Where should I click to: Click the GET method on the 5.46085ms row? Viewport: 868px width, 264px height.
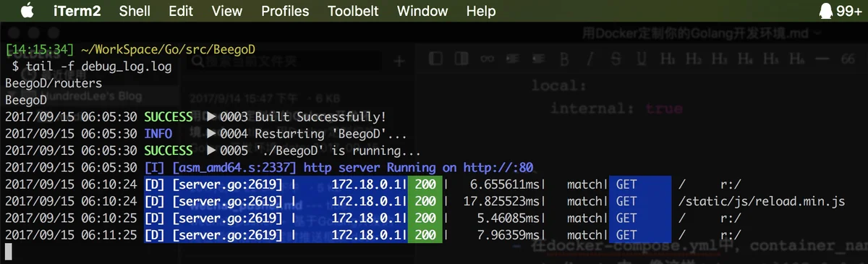click(626, 218)
